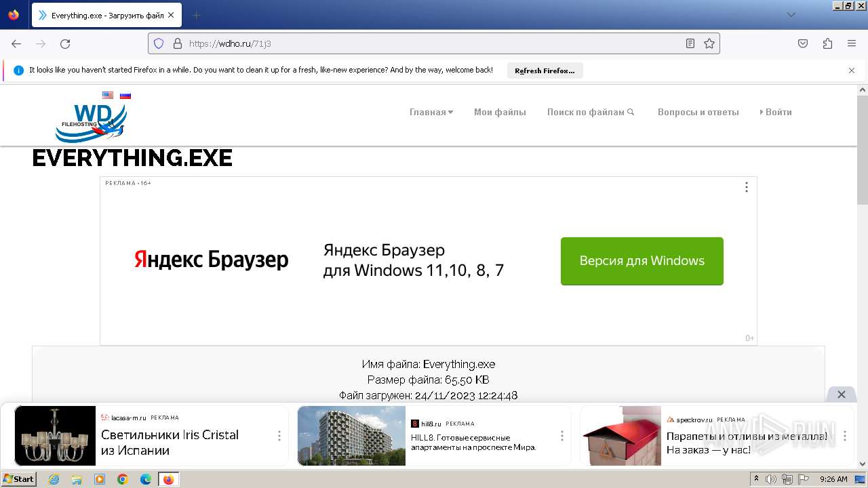Click the page vertical scrollbar thumb
Image resolution: width=868 pixels, height=488 pixels.
[x=863, y=149]
